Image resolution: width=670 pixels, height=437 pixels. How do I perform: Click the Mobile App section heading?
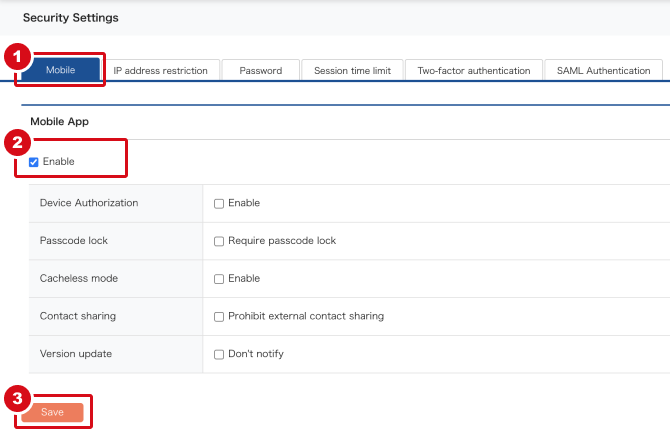(60, 121)
